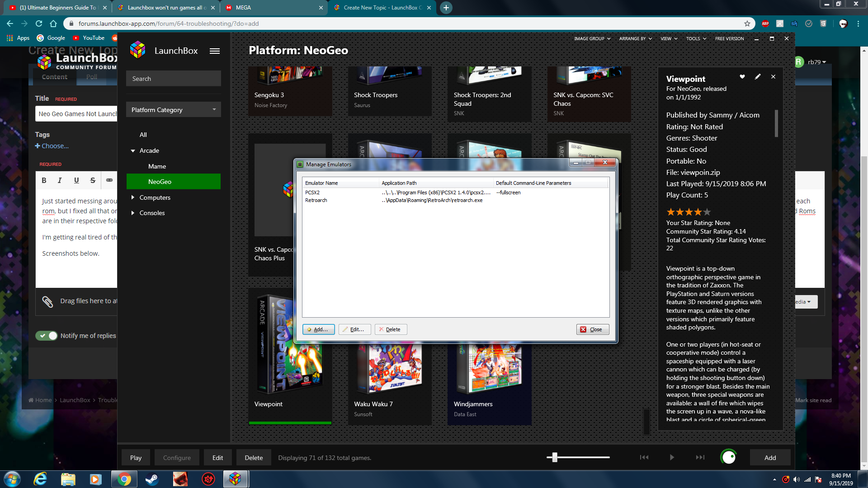Viewport: 868px width, 488px height.
Task: Click the Add button in LaunchBox bottom bar
Action: [770, 458]
